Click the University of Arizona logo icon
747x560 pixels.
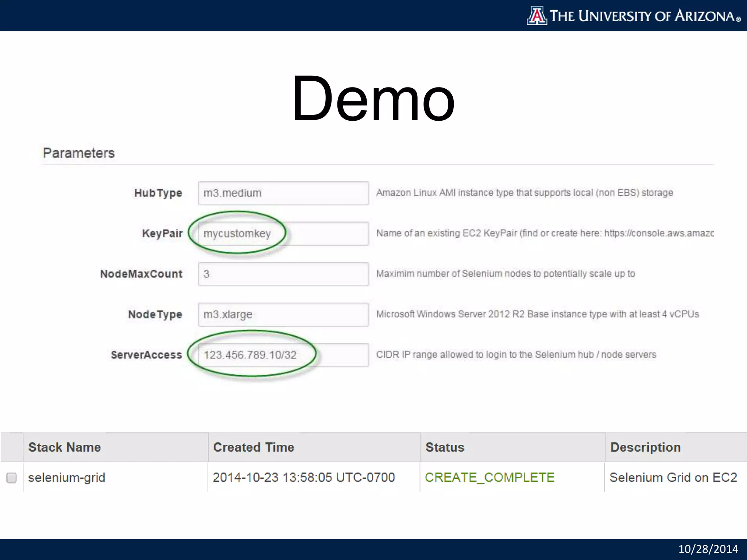pyautogui.click(x=537, y=16)
